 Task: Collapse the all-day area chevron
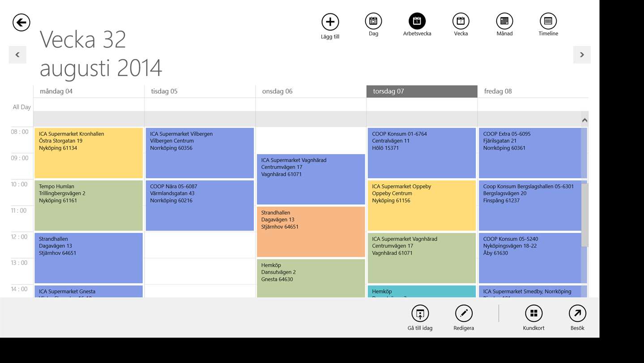coord(584,120)
